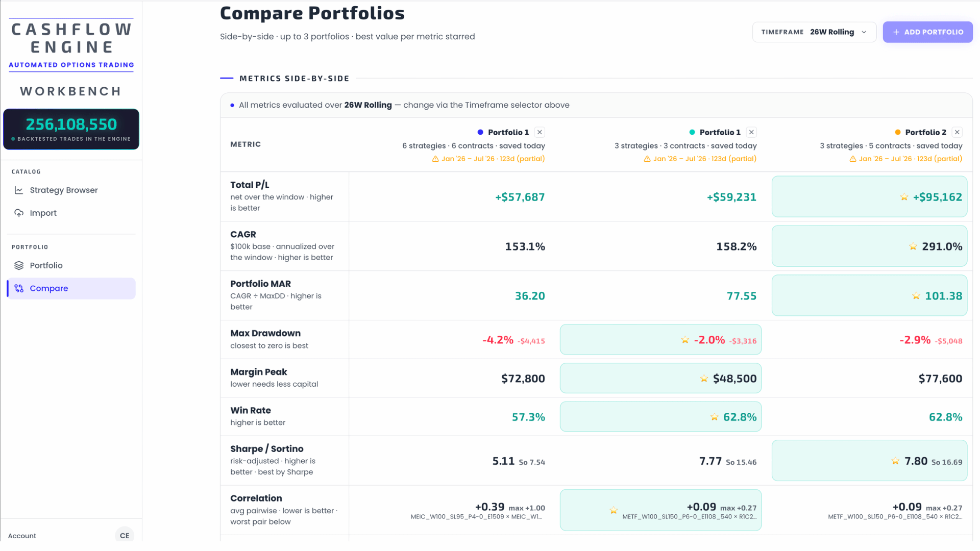Image resolution: width=980 pixels, height=551 pixels.
Task: Open the Portfolio page in sidebar
Action: [x=71, y=265]
